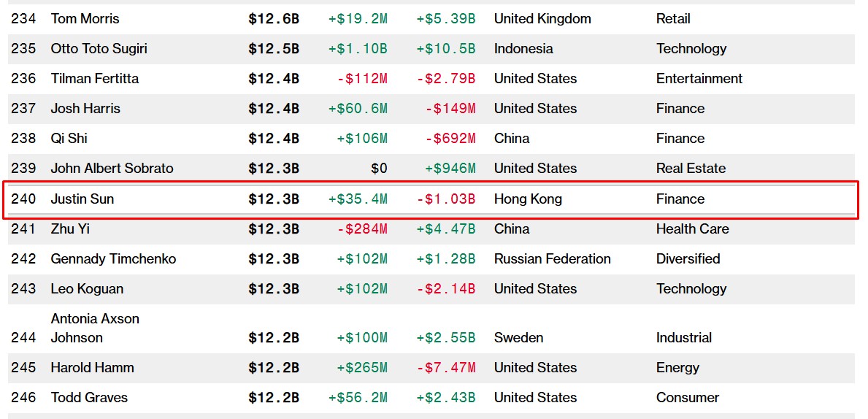Open Leo Koguan's profile

point(87,288)
